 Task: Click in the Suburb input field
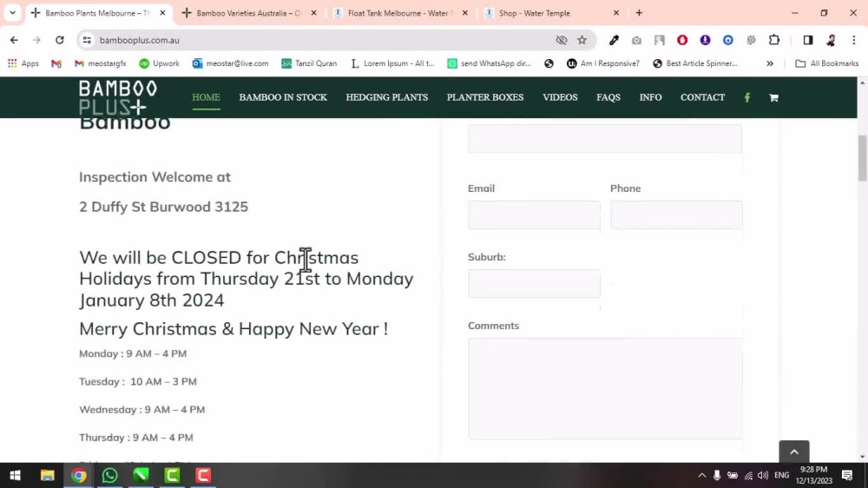(534, 284)
